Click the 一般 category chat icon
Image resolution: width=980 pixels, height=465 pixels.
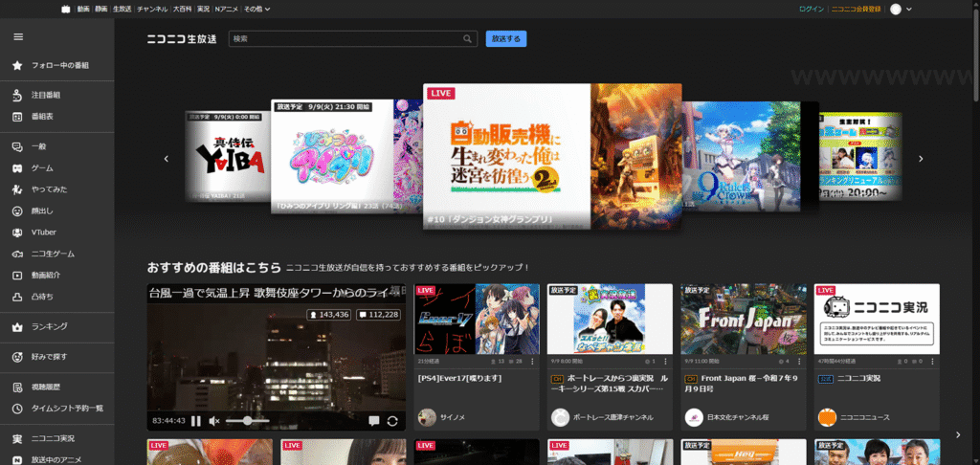[x=17, y=147]
